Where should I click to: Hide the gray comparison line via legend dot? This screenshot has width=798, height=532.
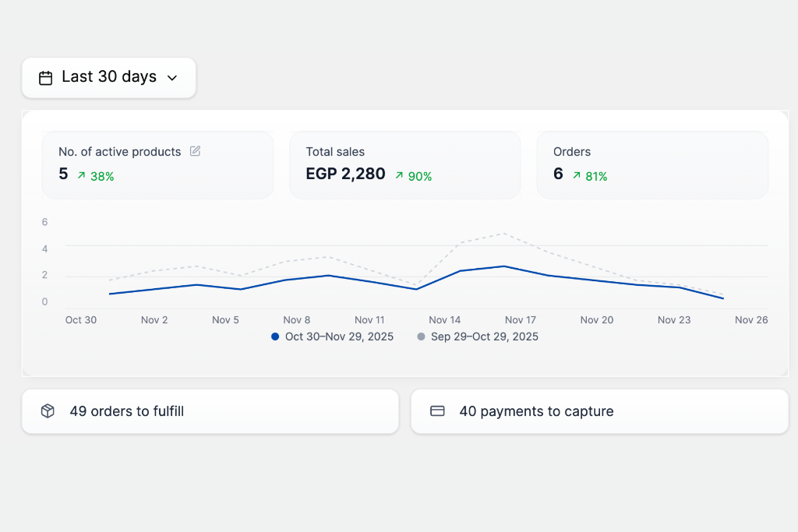coord(421,336)
